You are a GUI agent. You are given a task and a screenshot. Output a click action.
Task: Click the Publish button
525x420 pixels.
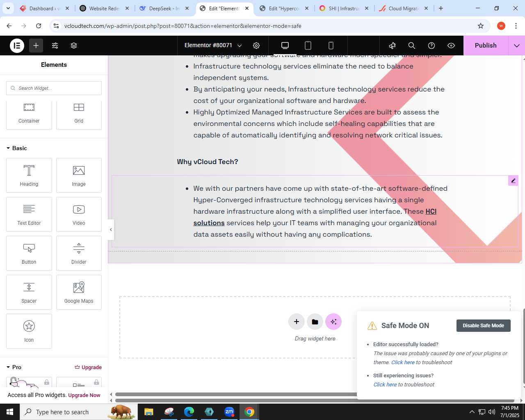[x=486, y=46]
